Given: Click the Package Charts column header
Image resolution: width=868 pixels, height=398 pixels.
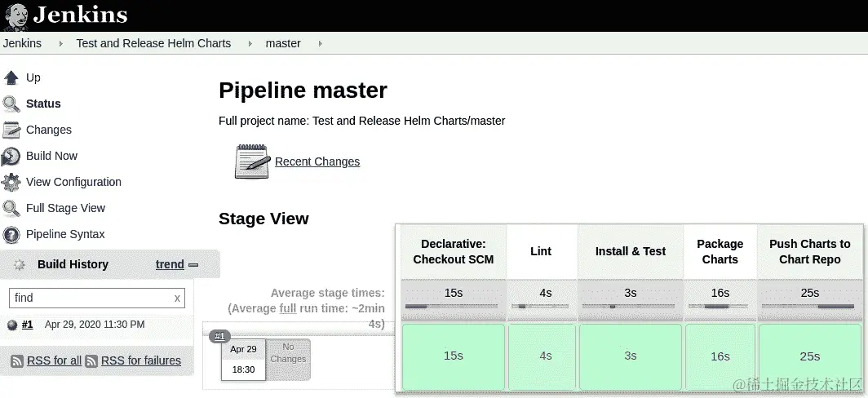Looking at the screenshot, I should pyautogui.click(x=720, y=251).
